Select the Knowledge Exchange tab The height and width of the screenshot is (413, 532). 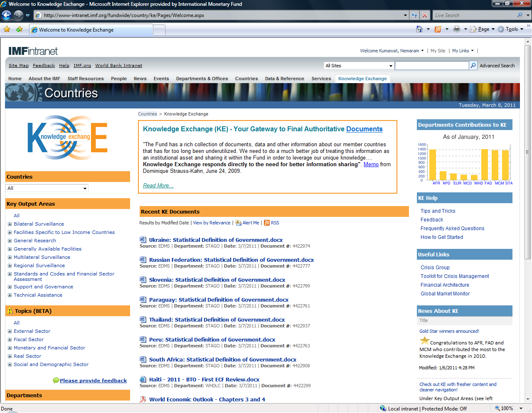[362, 79]
